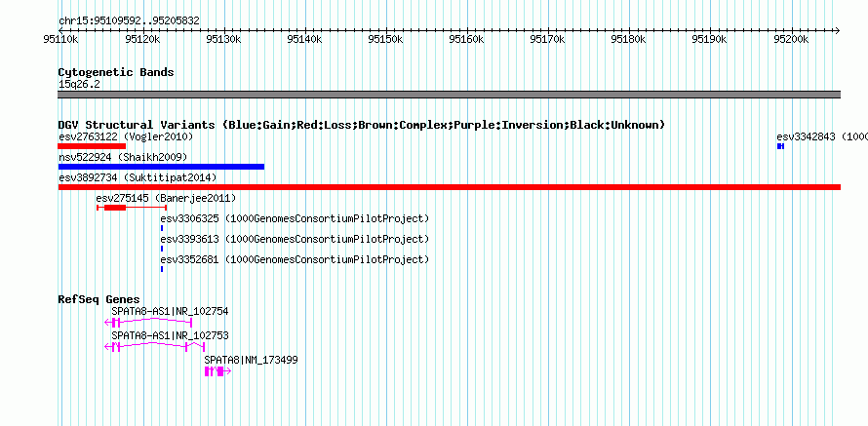
Task: Click the chr15:95109592..95205832 coordinate label
Action: pyautogui.click(x=129, y=21)
